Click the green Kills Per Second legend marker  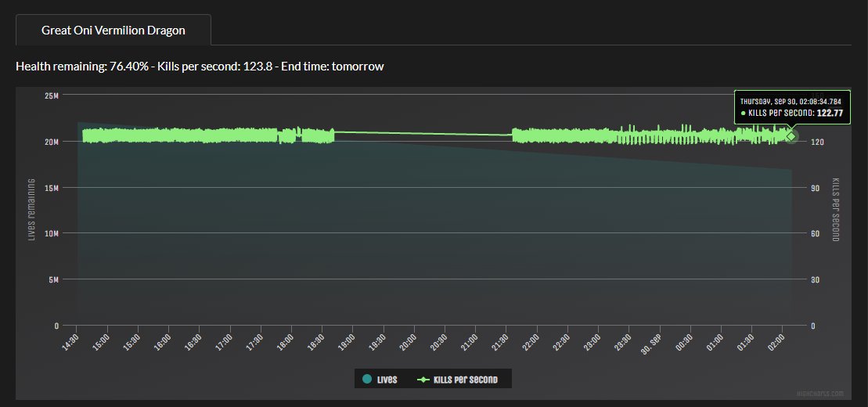coord(423,380)
